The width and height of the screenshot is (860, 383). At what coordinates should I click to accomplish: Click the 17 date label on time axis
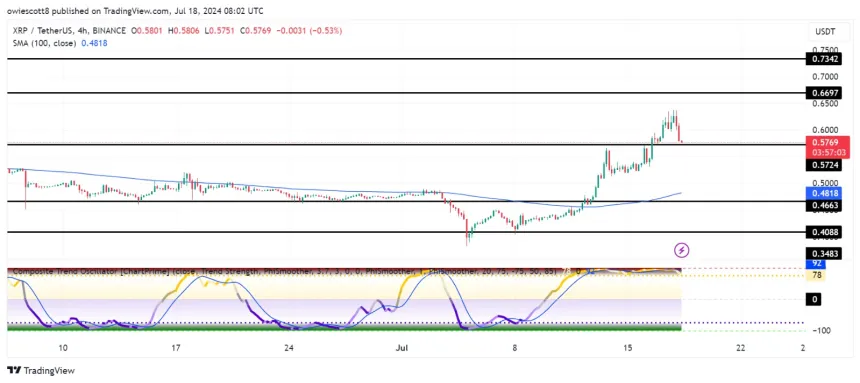(176, 348)
